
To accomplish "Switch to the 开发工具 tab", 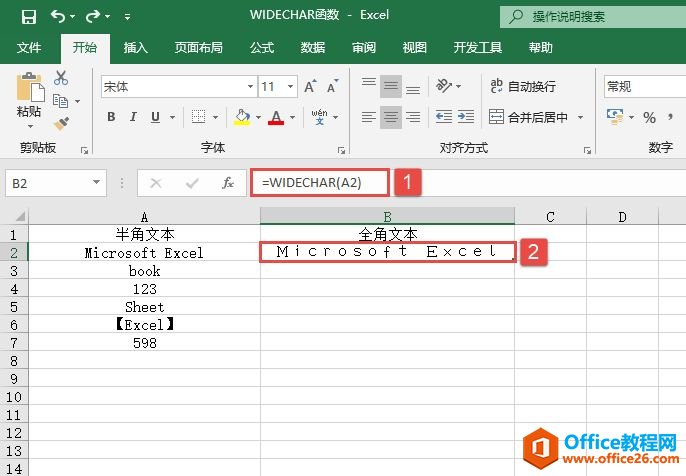I will (477, 47).
